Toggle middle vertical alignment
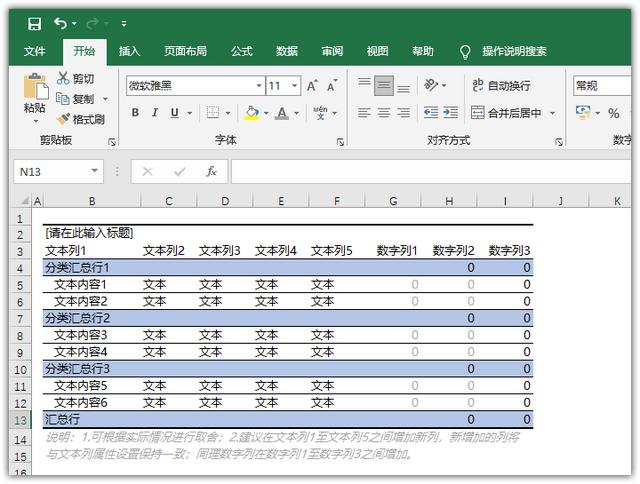640x484 pixels. (384, 86)
